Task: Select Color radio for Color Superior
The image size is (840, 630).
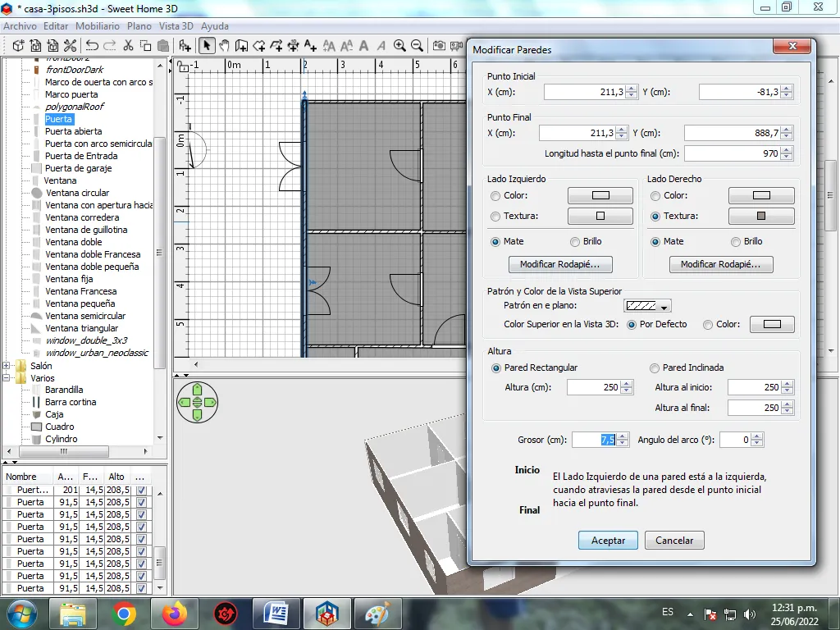Action: (708, 325)
